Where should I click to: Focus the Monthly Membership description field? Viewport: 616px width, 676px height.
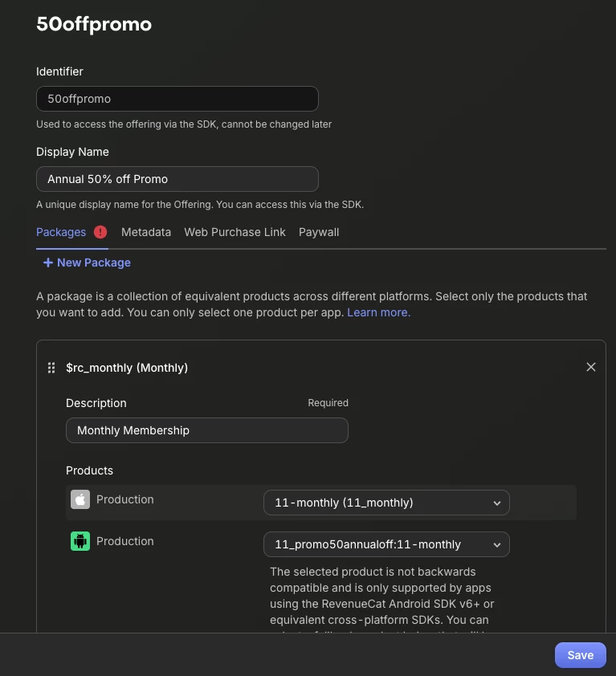207,430
